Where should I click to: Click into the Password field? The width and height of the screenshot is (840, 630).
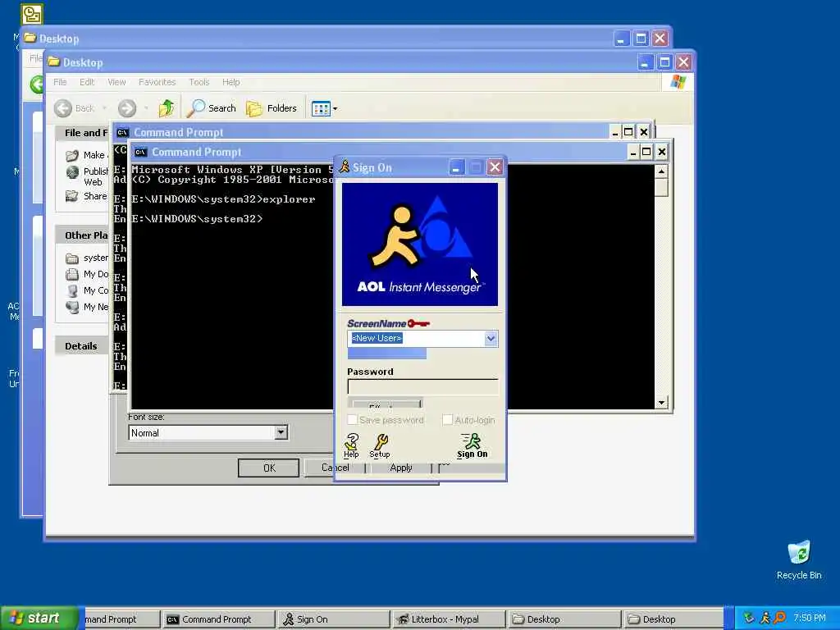coord(422,387)
